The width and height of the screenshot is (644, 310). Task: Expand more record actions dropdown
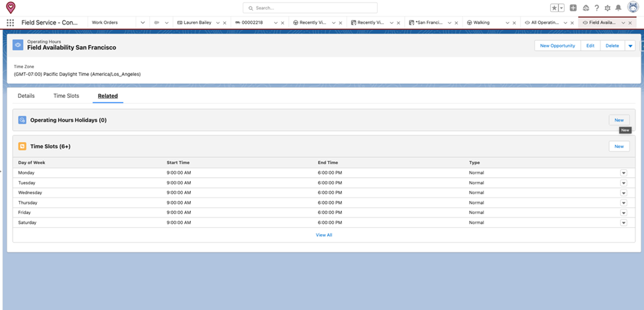(630, 46)
